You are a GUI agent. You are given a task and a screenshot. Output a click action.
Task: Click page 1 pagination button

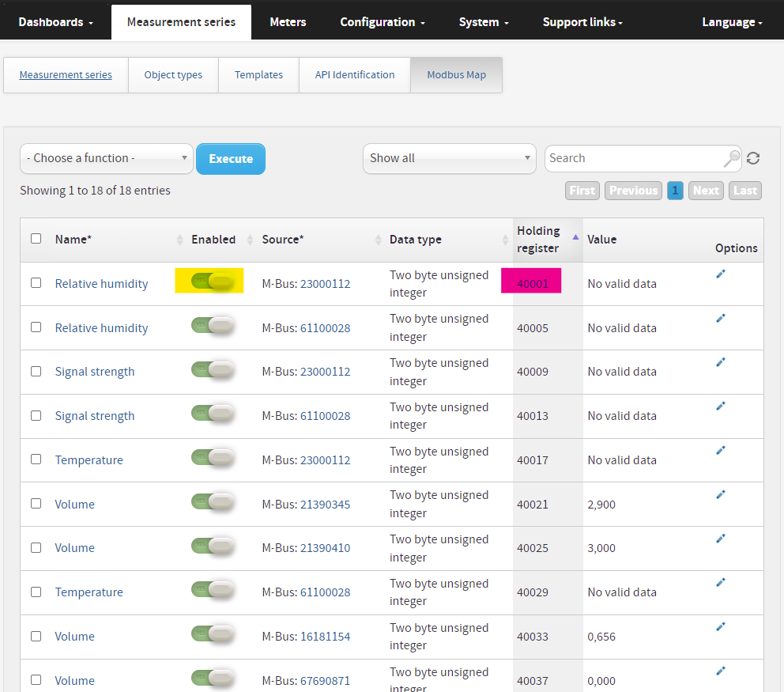tap(675, 191)
